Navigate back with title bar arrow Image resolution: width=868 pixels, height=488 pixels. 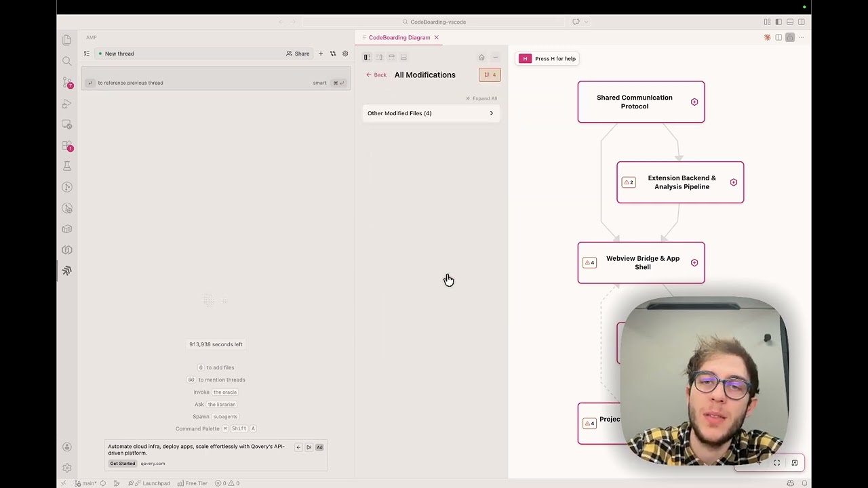(281, 22)
